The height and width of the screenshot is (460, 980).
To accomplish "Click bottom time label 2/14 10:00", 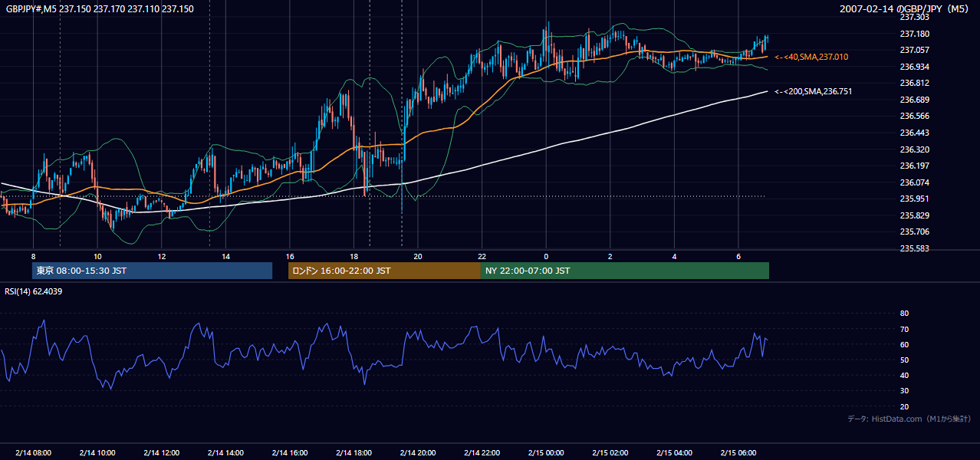I will coord(97,452).
